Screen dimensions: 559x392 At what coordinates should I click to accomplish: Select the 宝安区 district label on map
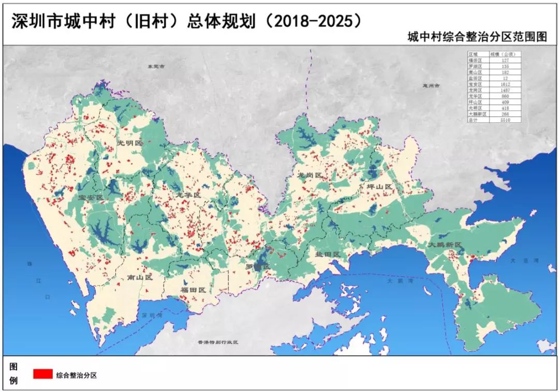pos(91,197)
